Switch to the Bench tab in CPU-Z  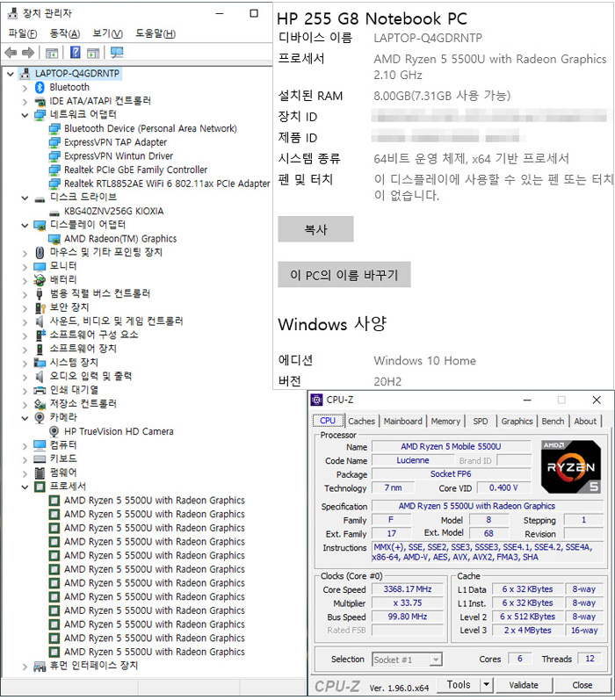click(553, 422)
